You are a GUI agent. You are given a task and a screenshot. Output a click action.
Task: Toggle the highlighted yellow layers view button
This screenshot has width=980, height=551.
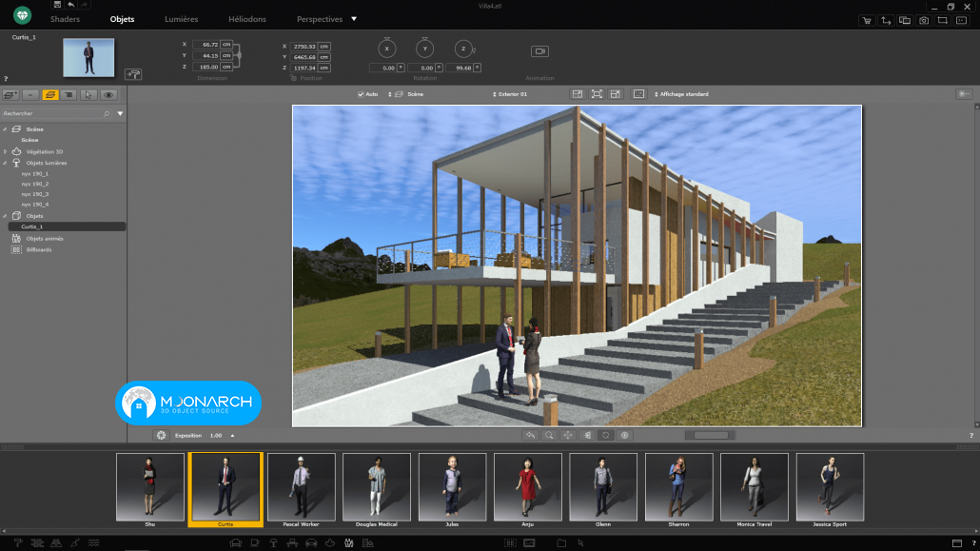tap(50, 95)
